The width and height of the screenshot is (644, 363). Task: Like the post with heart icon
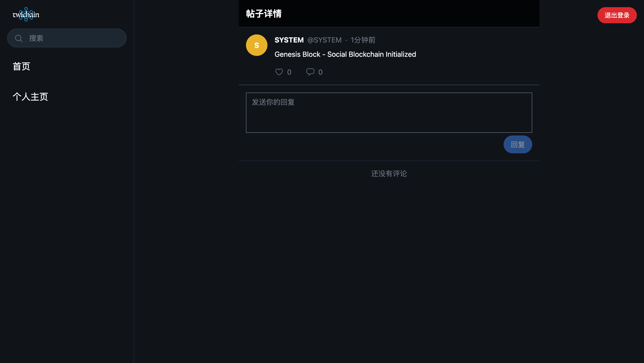coord(279,72)
